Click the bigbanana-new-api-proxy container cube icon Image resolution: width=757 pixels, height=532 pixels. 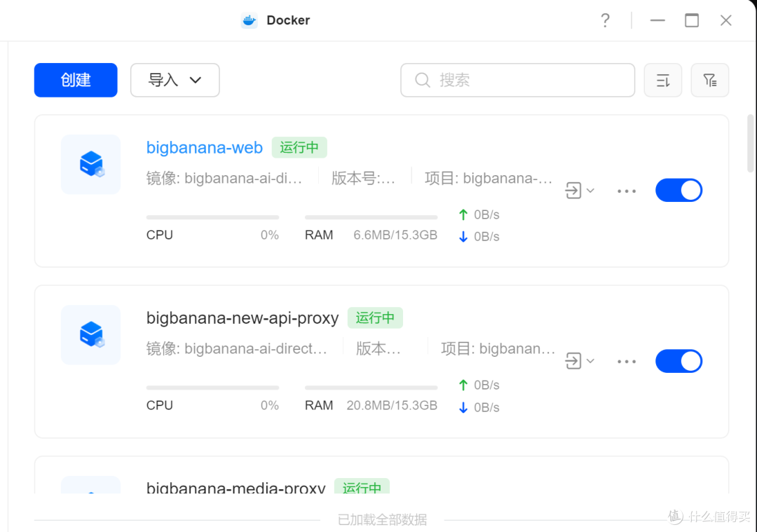(x=90, y=335)
